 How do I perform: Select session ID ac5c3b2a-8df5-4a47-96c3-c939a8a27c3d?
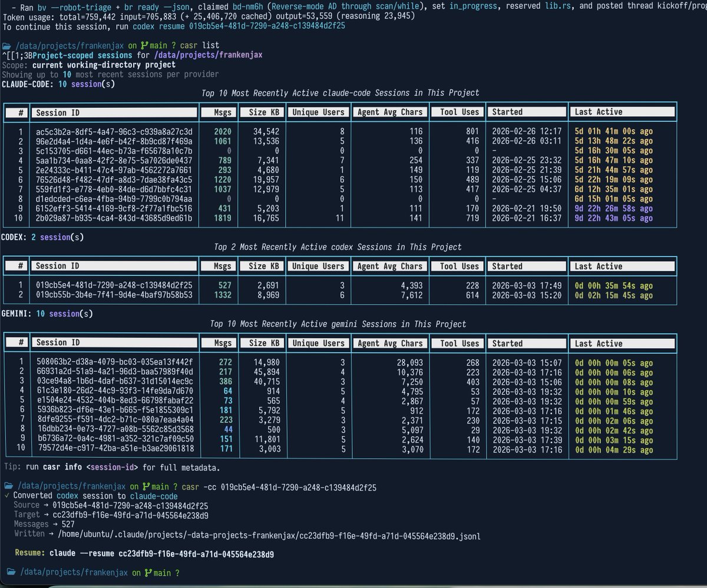pos(114,131)
